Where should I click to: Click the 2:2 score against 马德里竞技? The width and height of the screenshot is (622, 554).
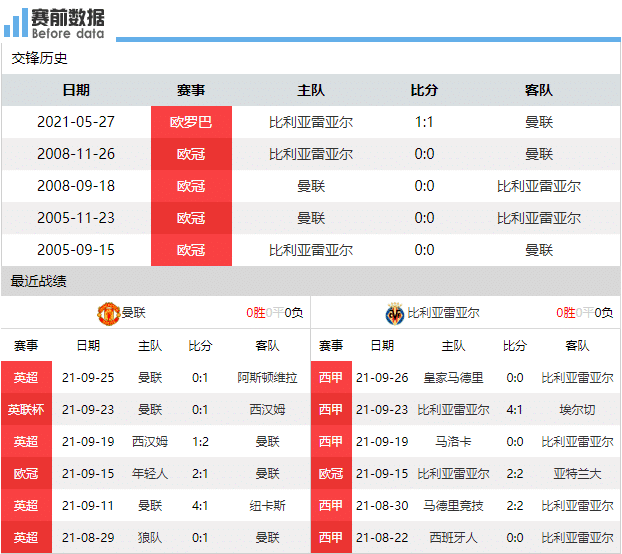tap(514, 506)
